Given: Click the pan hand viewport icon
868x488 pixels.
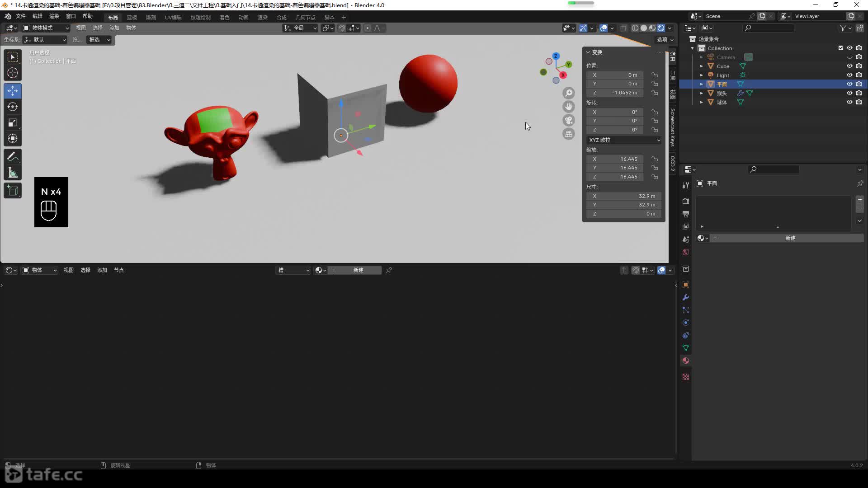Looking at the screenshot, I should [x=569, y=107].
